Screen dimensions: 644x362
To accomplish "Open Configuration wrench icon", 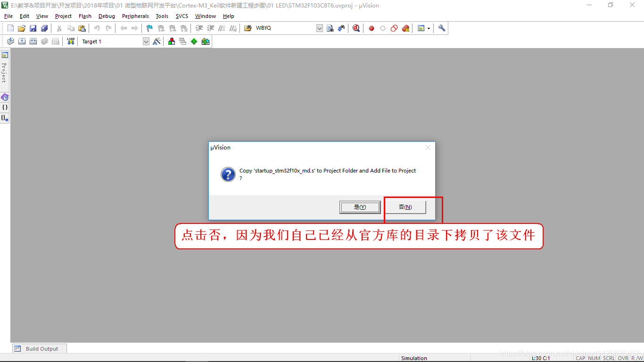I will [442, 28].
